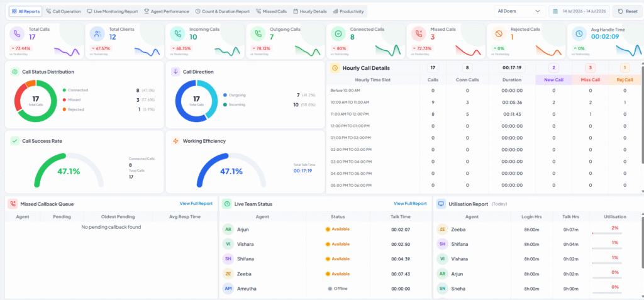Select the 11:00 AM TO 12:00 PM time slot
Viewport: 644px width, 300px height.
tap(350, 114)
